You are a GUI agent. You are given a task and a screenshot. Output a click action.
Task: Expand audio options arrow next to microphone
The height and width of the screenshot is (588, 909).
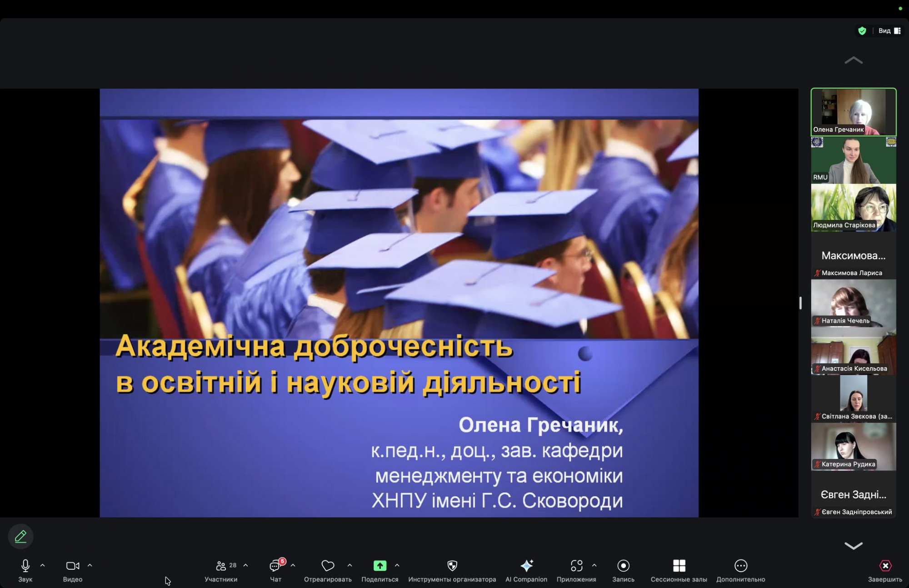pos(43,566)
